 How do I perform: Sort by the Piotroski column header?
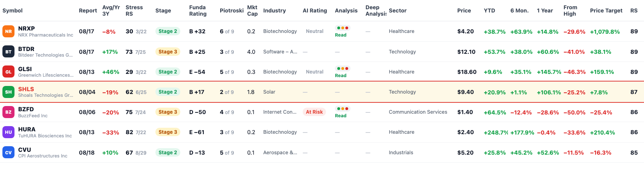[231, 10]
